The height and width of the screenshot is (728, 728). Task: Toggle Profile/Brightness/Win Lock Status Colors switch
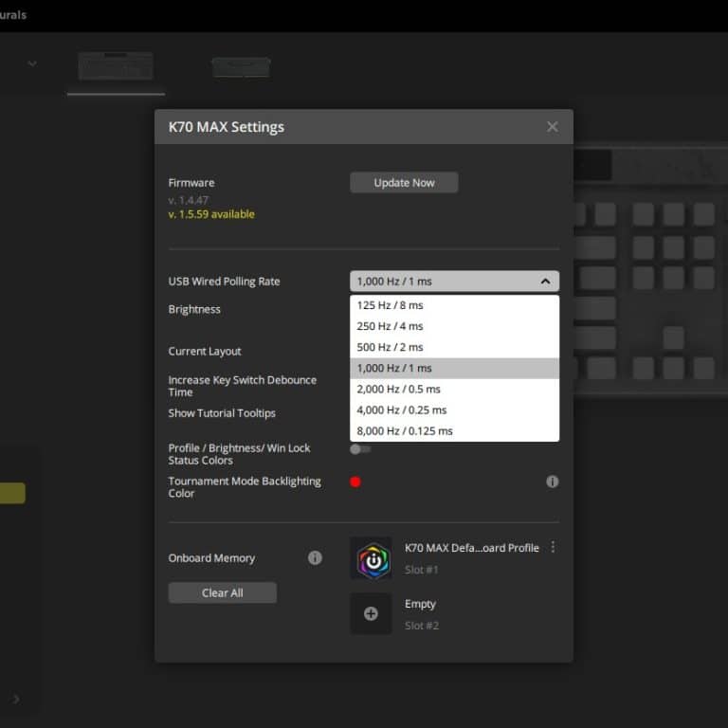(360, 449)
